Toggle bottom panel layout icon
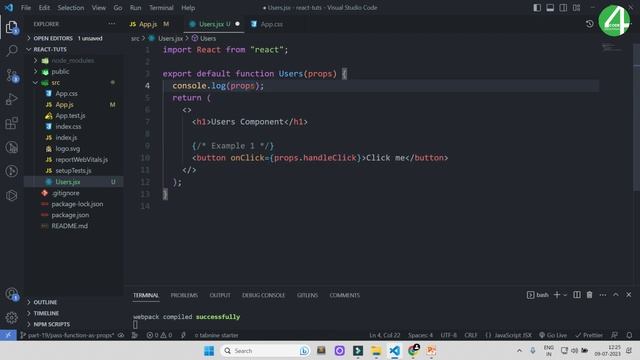640x360 pixels. 550,8
